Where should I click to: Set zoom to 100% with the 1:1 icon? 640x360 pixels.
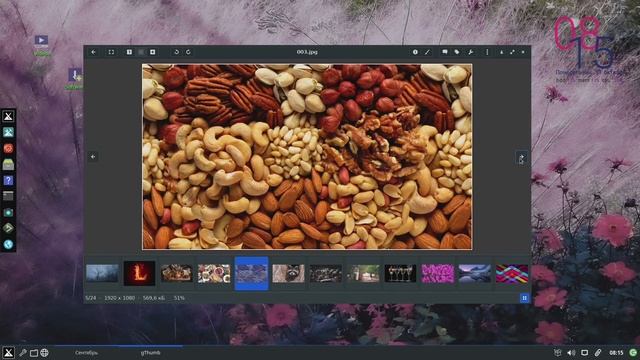(x=129, y=52)
